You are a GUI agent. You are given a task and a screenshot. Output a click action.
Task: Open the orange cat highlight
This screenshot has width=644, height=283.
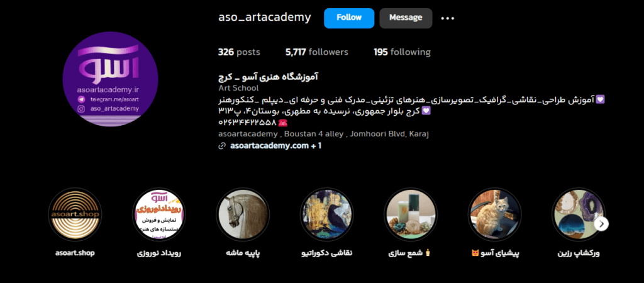pyautogui.click(x=494, y=214)
